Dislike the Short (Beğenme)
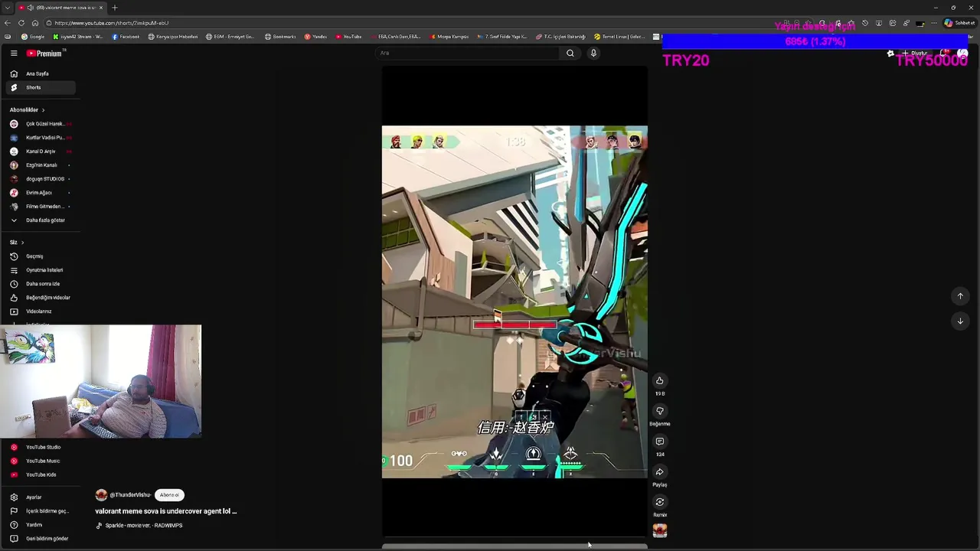Image resolution: width=980 pixels, height=551 pixels. 659,411
